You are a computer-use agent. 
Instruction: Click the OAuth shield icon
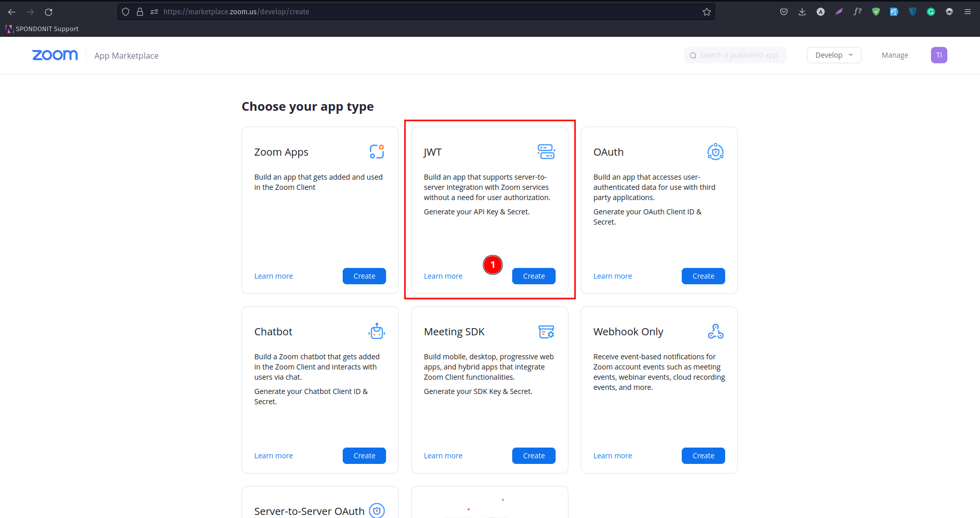click(715, 152)
